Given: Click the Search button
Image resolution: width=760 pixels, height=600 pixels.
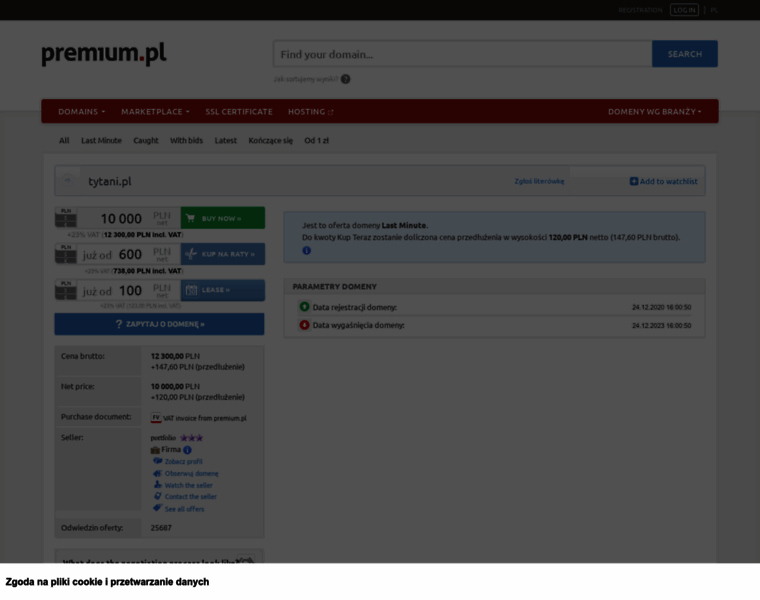Looking at the screenshot, I should 685,54.
